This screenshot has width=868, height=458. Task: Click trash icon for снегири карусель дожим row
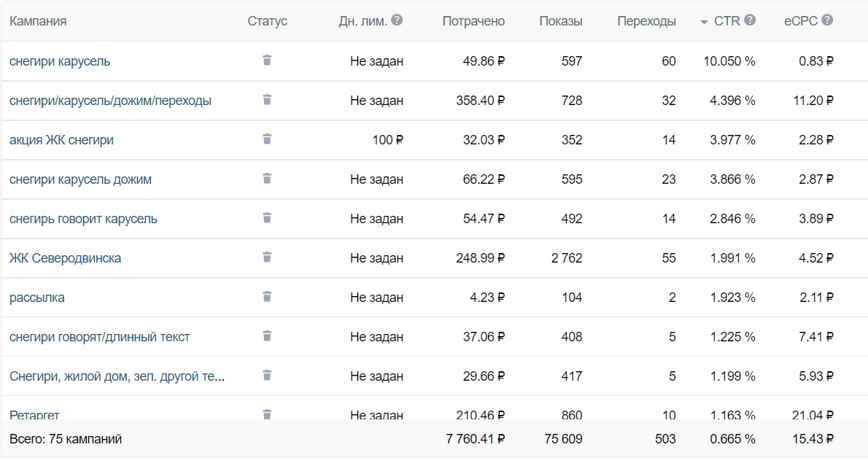click(267, 179)
